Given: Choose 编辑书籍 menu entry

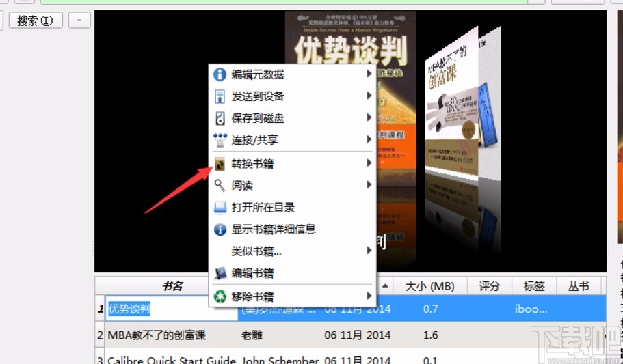Looking at the screenshot, I should pyautogui.click(x=293, y=272).
